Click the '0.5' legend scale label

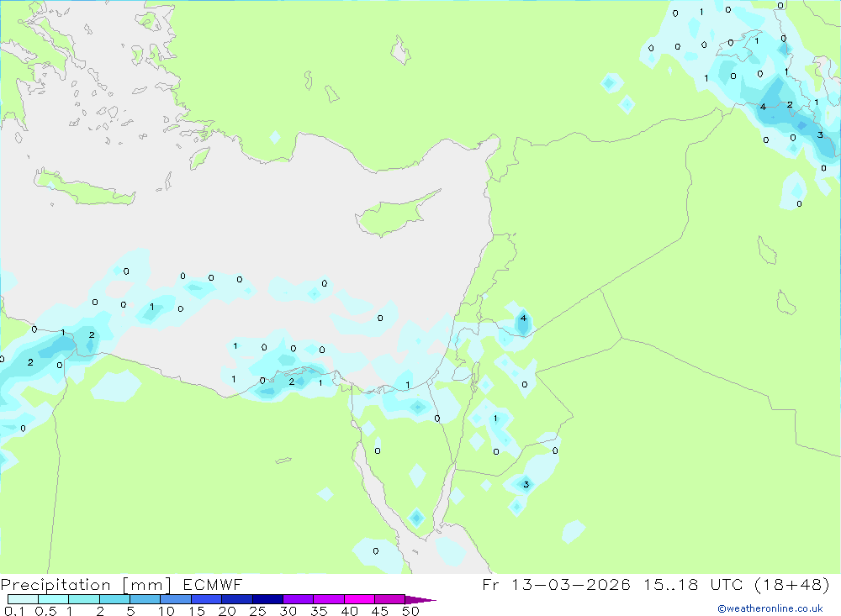click(x=45, y=611)
